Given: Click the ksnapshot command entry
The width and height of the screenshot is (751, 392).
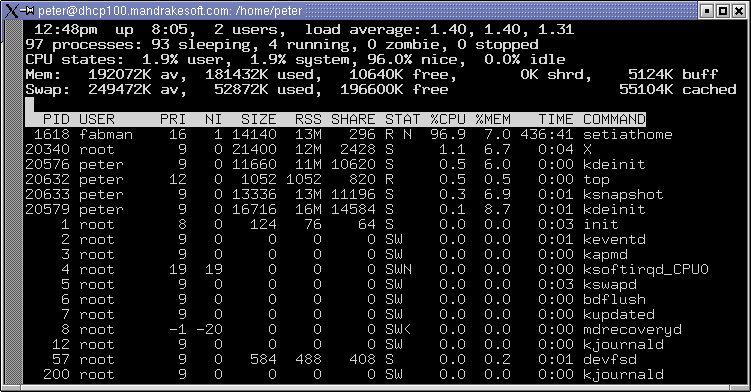Looking at the screenshot, I should pyautogui.click(x=623, y=194).
